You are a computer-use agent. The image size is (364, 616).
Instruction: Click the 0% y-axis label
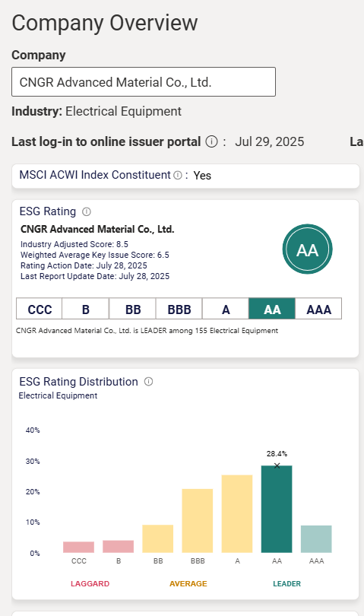tap(34, 553)
